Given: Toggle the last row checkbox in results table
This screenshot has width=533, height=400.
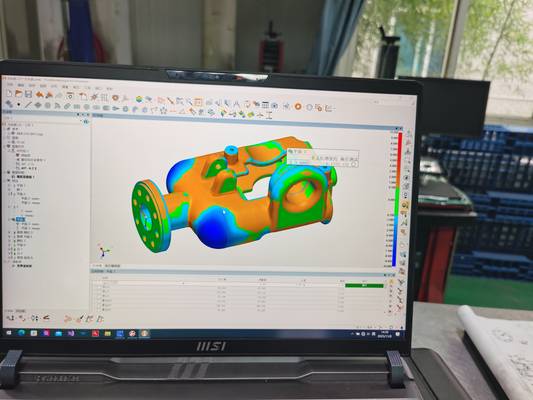Looking at the screenshot, I should (x=100, y=310).
